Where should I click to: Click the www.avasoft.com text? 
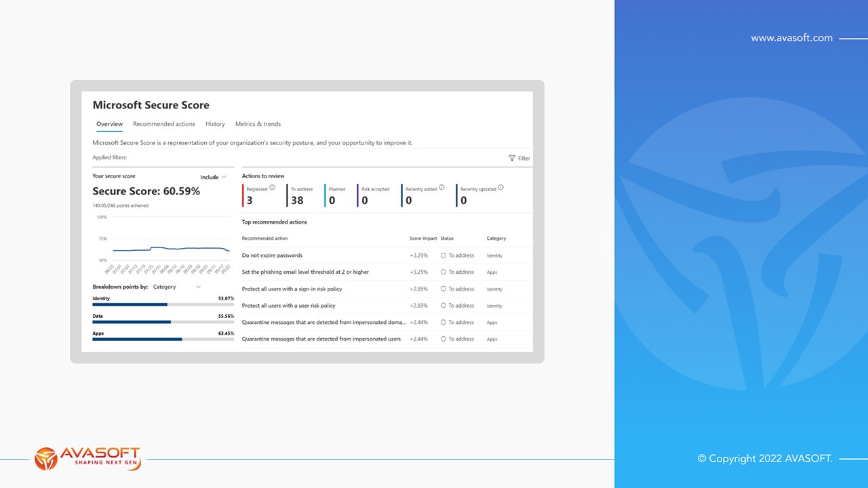click(x=791, y=38)
